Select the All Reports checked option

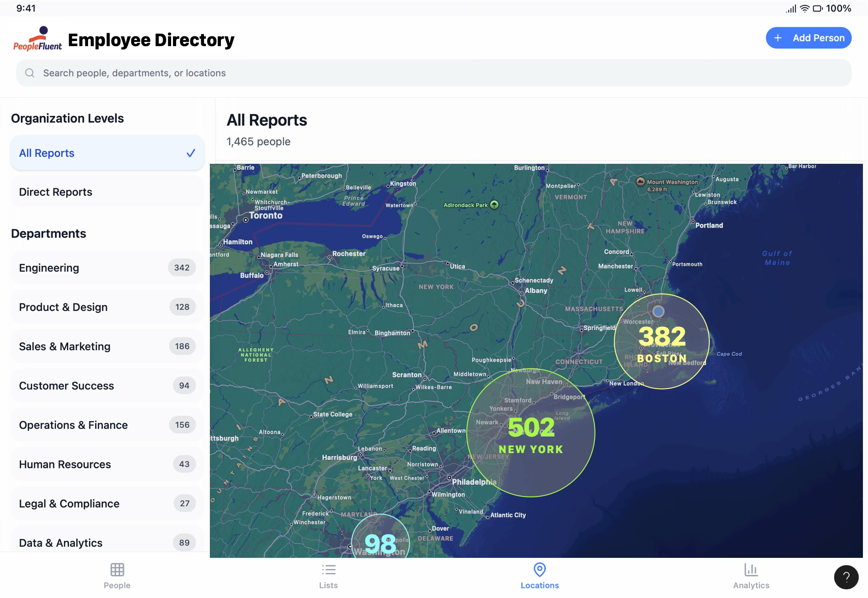click(107, 153)
